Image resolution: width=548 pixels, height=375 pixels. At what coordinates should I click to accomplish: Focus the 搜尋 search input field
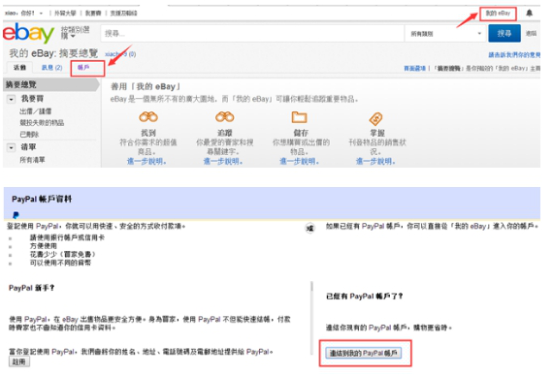[x=252, y=34]
